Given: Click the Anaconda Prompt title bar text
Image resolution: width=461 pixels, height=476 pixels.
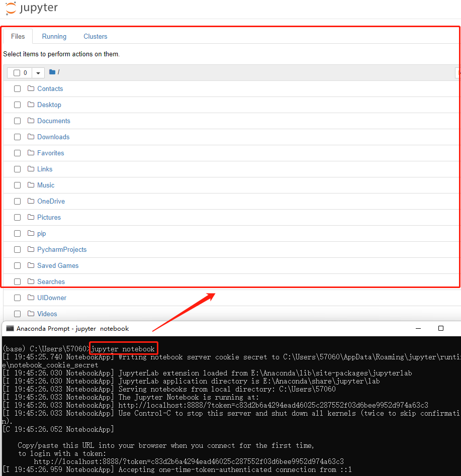Looking at the screenshot, I should click(72, 328).
